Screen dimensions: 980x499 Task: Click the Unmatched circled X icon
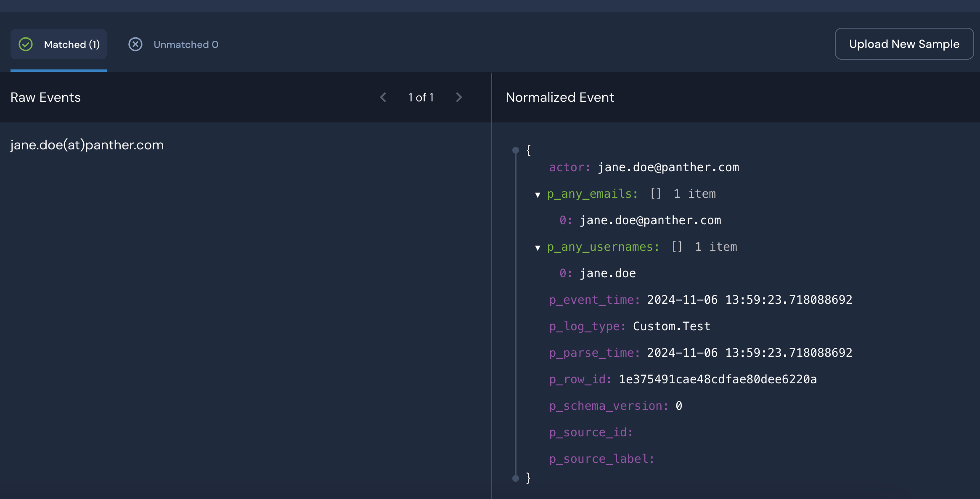point(135,44)
